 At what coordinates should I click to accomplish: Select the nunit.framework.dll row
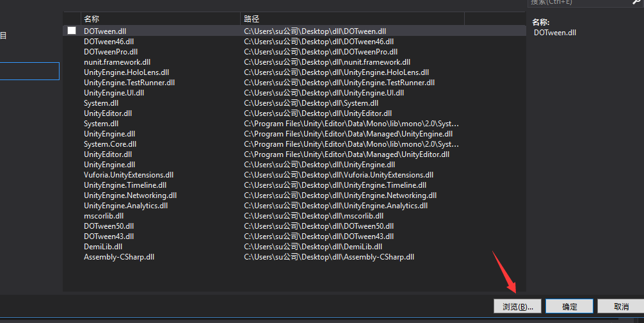click(294, 62)
